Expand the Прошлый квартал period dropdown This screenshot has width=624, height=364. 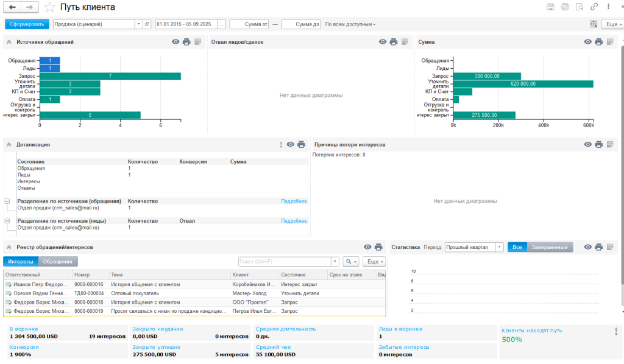coord(499,247)
